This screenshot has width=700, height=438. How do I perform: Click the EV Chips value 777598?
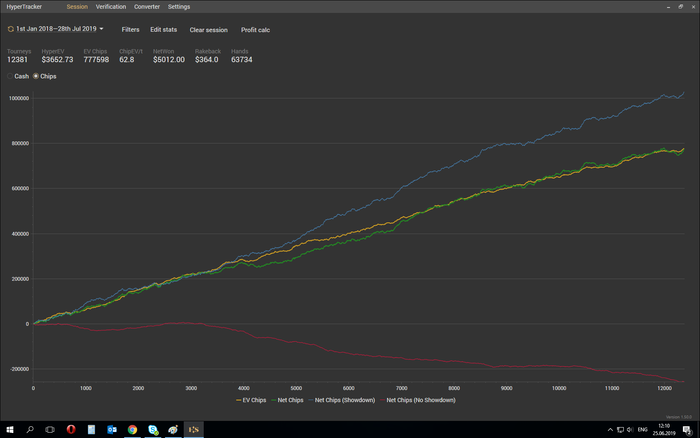pos(96,59)
